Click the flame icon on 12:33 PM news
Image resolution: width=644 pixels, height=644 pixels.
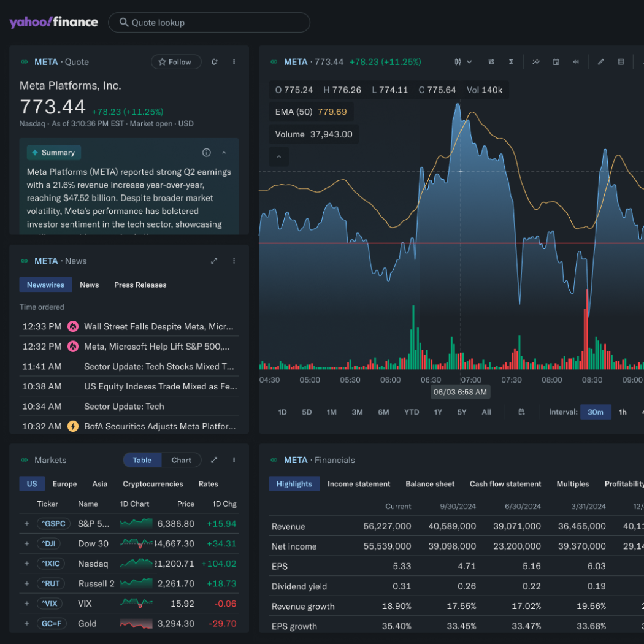click(73, 327)
